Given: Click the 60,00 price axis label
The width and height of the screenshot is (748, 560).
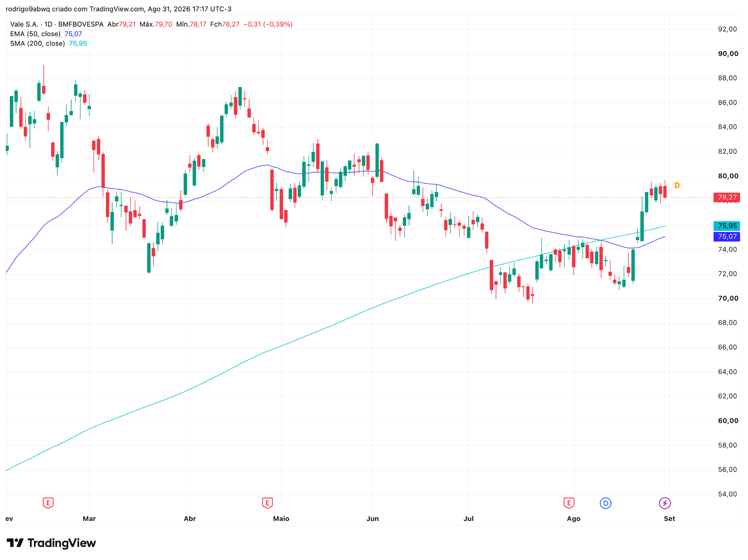Looking at the screenshot, I should click(728, 421).
